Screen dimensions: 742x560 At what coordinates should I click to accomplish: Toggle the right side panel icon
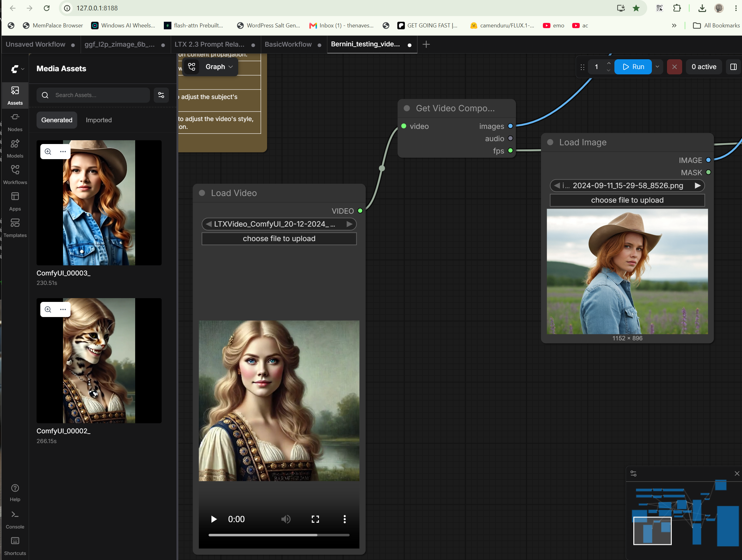click(x=733, y=67)
